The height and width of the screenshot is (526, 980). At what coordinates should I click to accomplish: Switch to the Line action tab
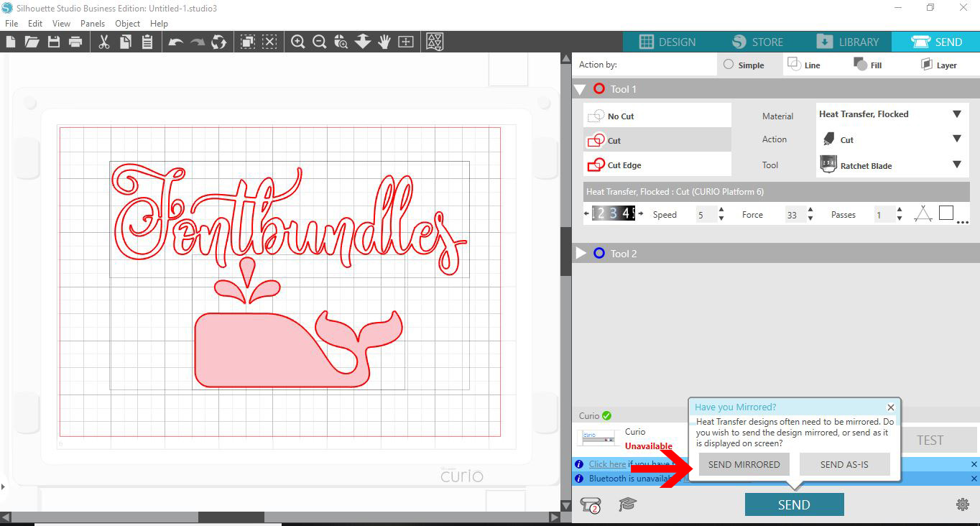(x=804, y=65)
